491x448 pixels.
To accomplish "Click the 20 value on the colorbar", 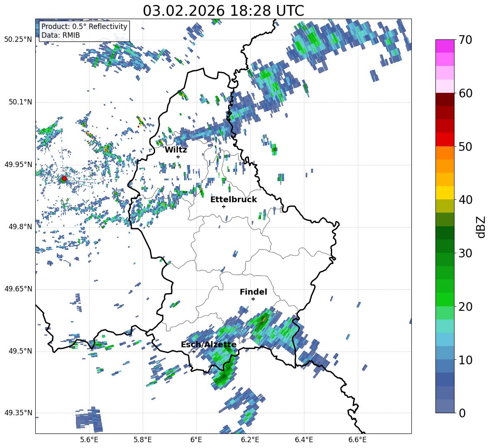I will 466,307.
